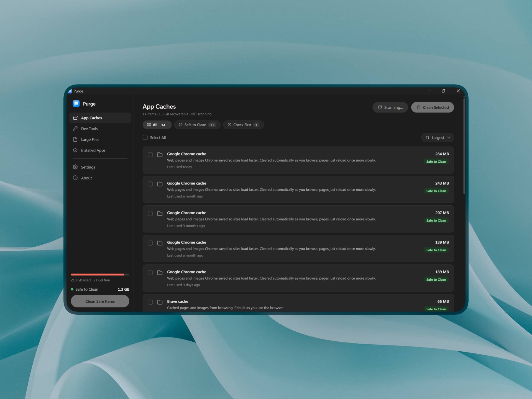This screenshot has height=399, width=532.
Task: Open the App Caches section
Action: coord(100,118)
